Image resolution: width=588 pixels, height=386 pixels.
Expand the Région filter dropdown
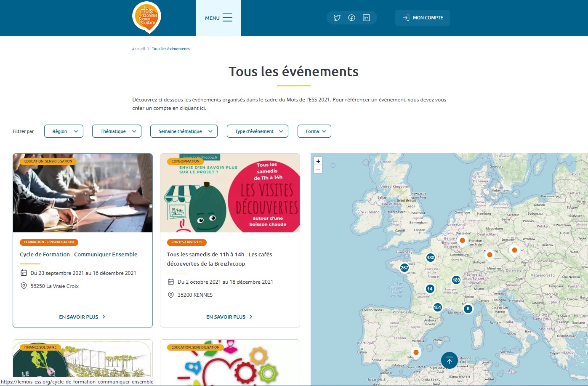[64, 131]
